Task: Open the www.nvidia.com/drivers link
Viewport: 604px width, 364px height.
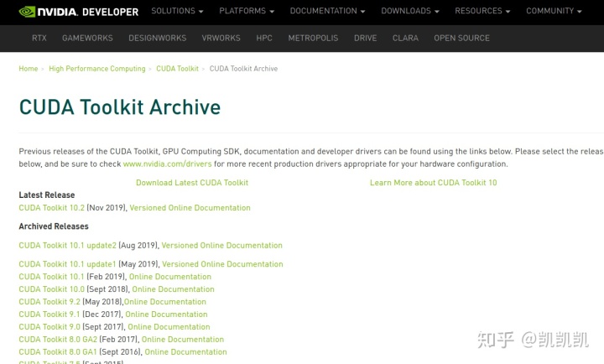Action: pos(167,164)
